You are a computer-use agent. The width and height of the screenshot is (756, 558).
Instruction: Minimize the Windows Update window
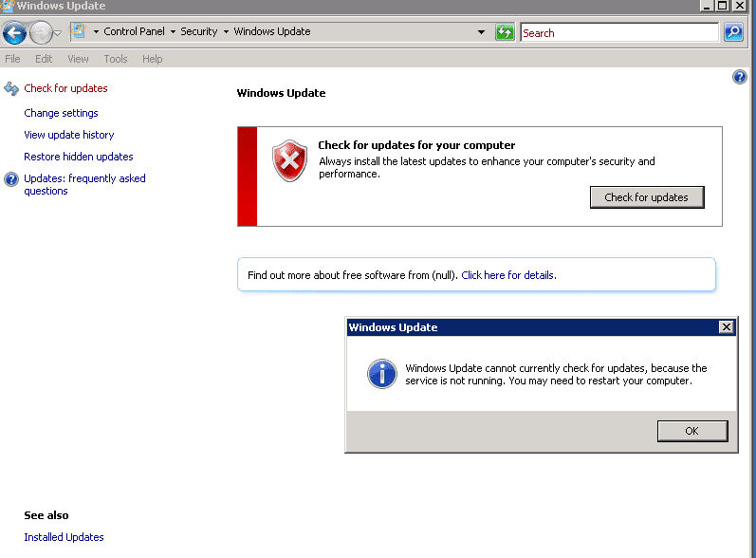coord(707,6)
